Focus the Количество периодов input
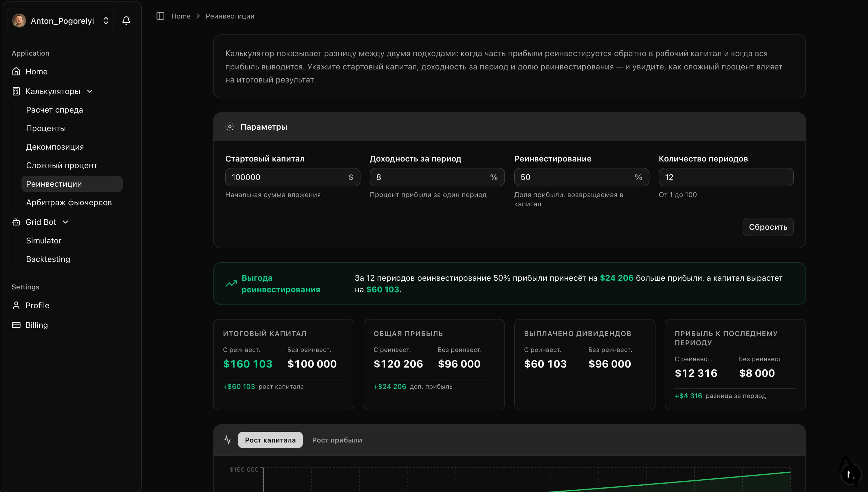868x492 pixels. click(726, 177)
